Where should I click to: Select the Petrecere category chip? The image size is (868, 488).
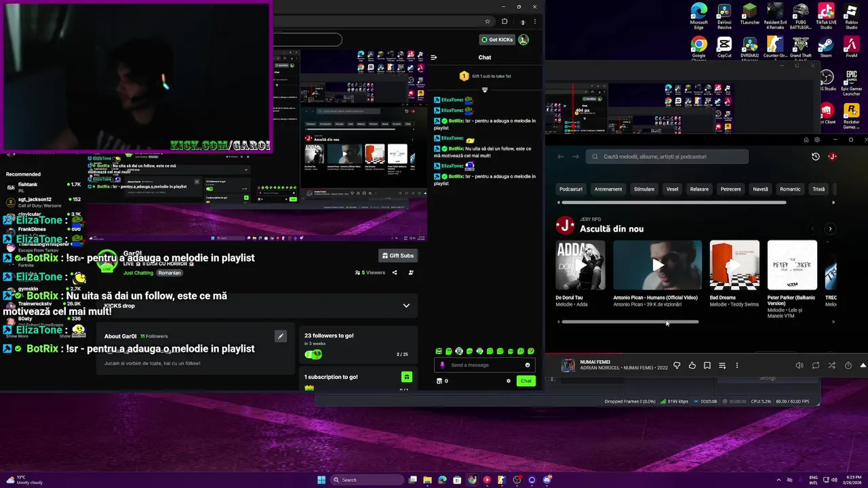pyautogui.click(x=730, y=189)
